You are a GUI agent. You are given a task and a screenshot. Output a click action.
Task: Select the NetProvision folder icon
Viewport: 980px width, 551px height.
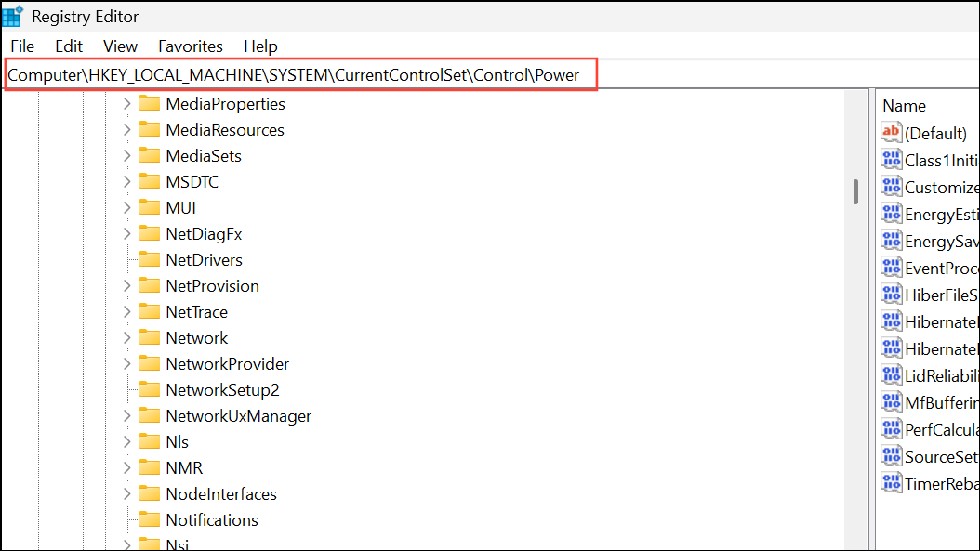click(x=150, y=285)
